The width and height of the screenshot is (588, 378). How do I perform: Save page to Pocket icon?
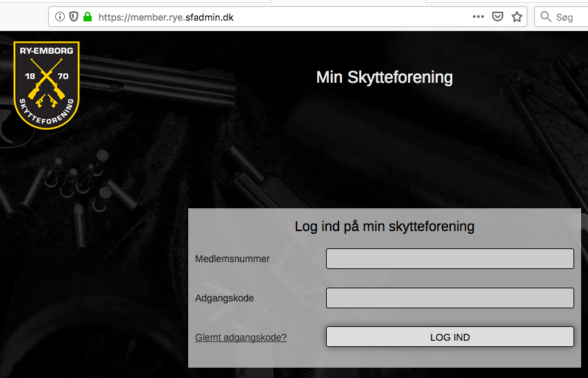point(498,17)
